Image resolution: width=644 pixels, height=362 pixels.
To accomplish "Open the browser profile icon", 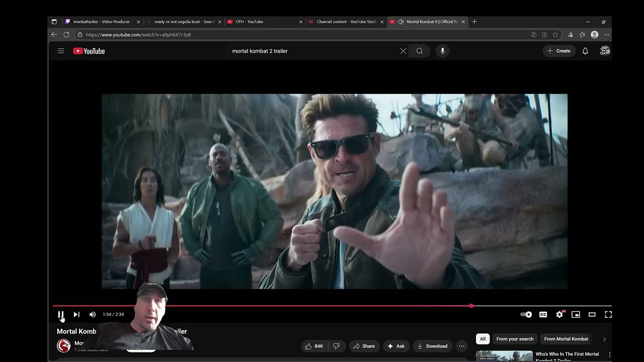I will (x=595, y=35).
